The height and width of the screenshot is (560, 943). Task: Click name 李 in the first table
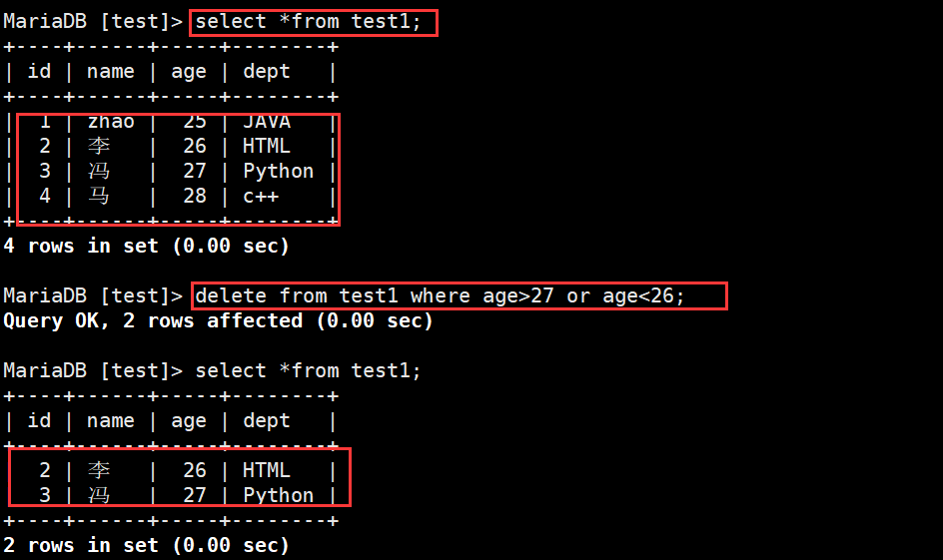pos(99,147)
